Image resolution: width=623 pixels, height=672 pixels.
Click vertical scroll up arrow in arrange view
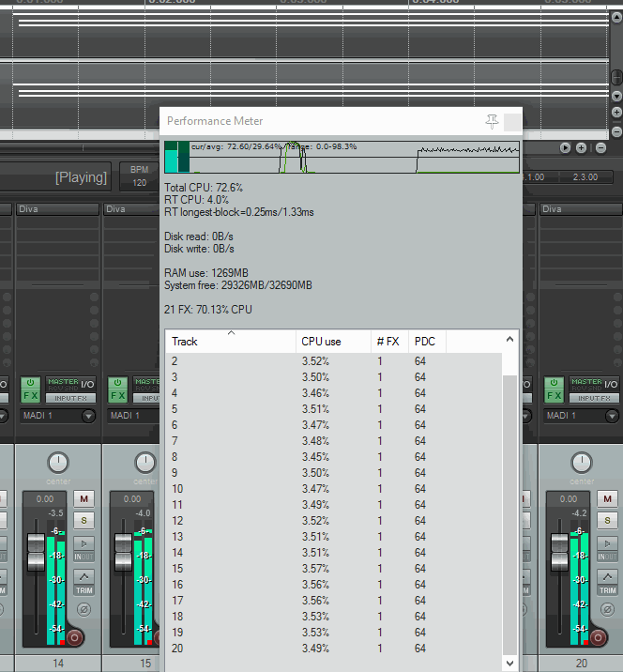click(616, 17)
